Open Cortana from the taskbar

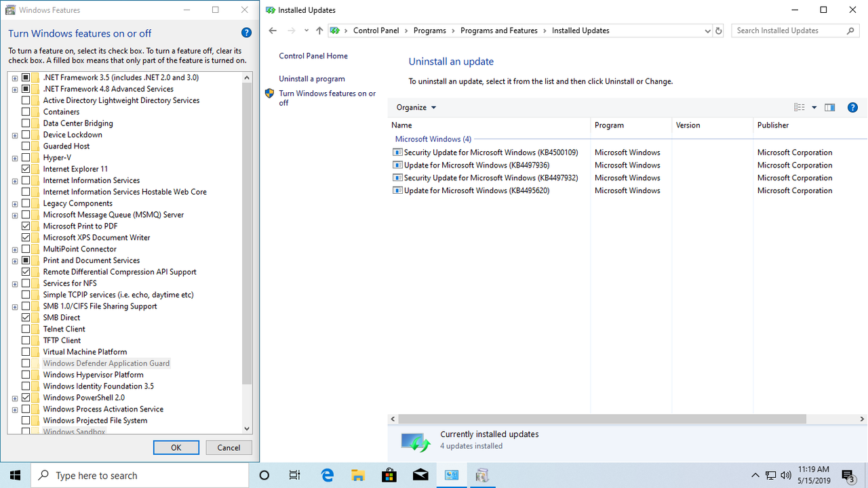(264, 475)
